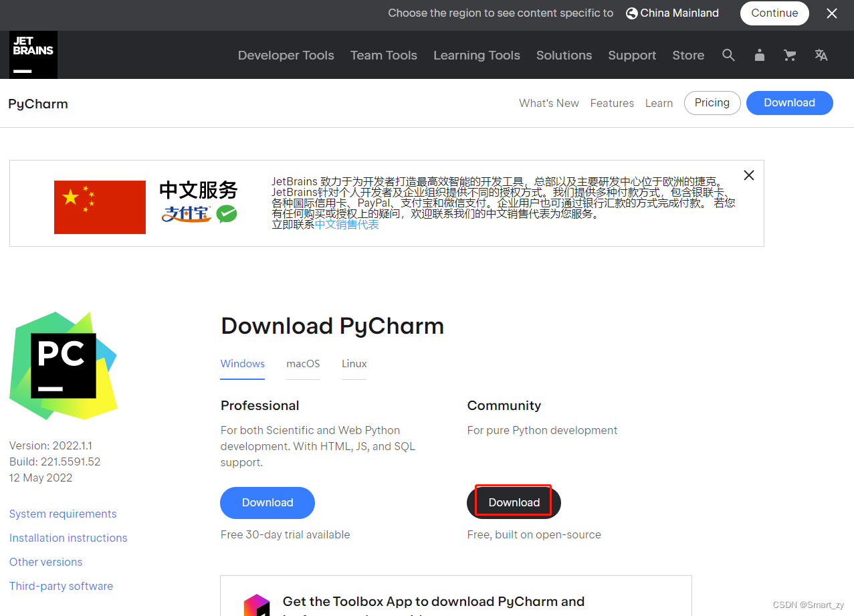This screenshot has height=616, width=854.
Task: Open the Developer Tools menu
Action: point(286,56)
